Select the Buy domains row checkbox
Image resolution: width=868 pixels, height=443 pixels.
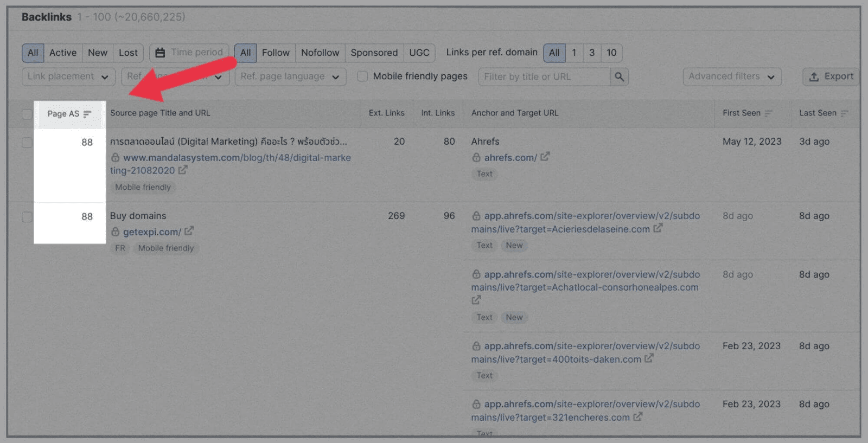(x=27, y=217)
